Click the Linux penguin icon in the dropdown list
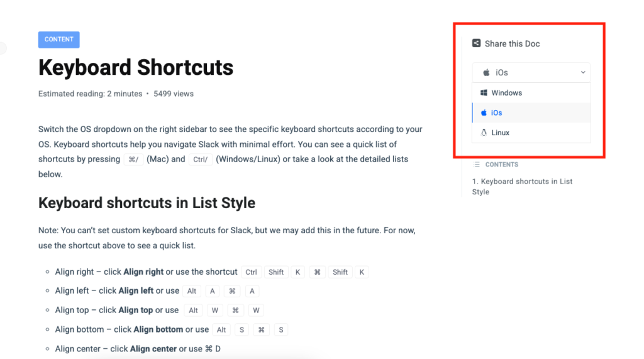 484,133
